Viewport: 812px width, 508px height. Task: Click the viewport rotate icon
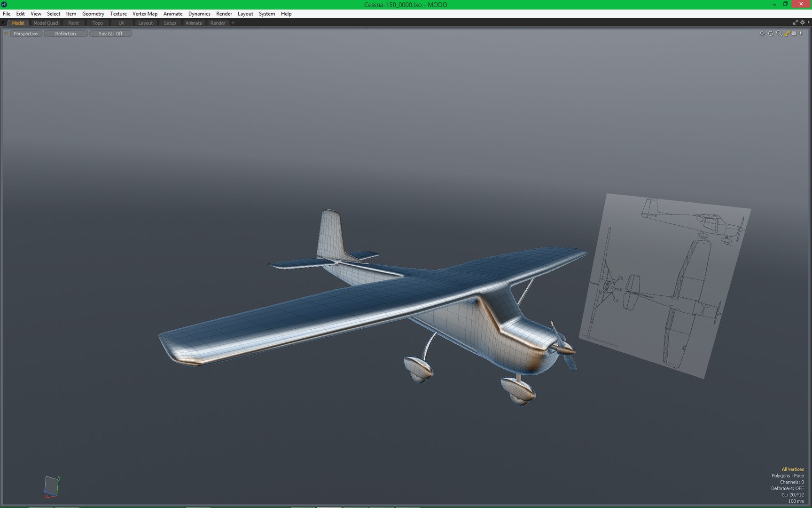pos(771,33)
